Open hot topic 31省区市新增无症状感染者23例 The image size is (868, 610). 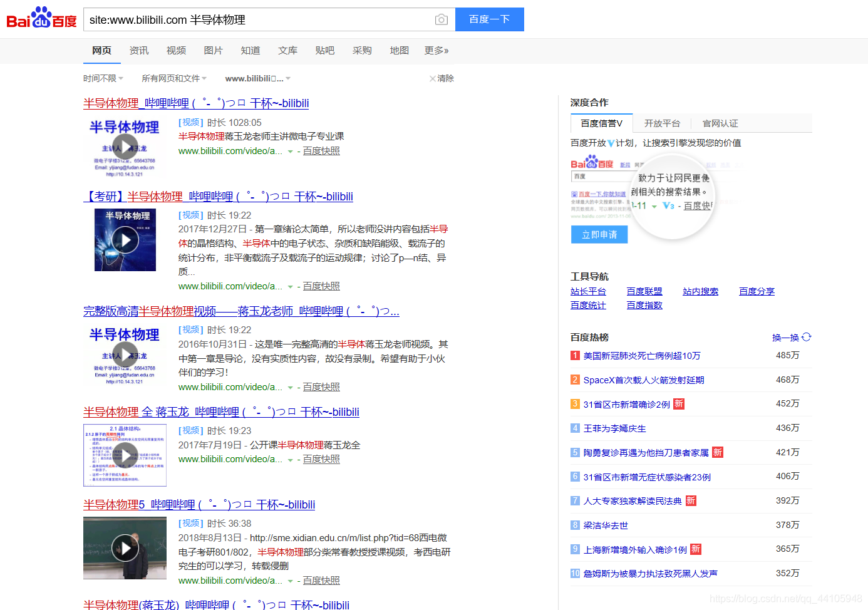tap(647, 477)
